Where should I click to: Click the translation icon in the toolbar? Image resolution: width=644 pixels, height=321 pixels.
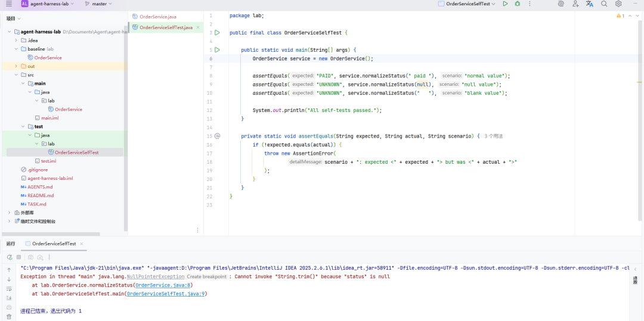tap(590, 4)
